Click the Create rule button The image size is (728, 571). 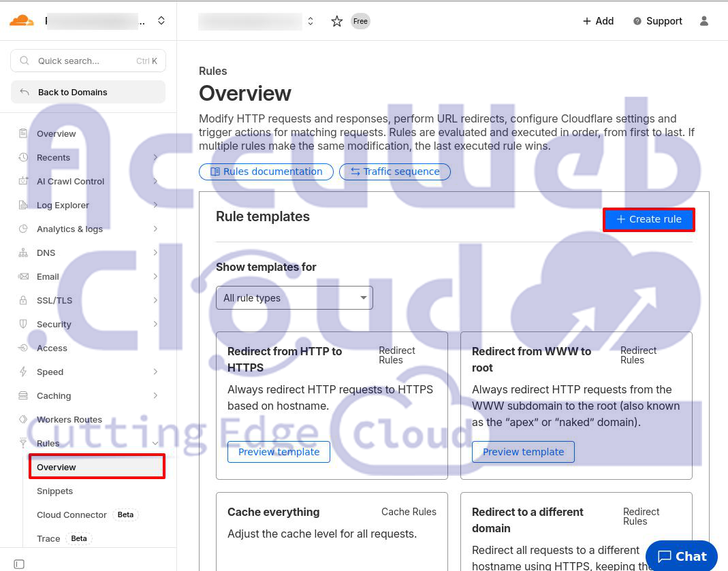tap(648, 219)
